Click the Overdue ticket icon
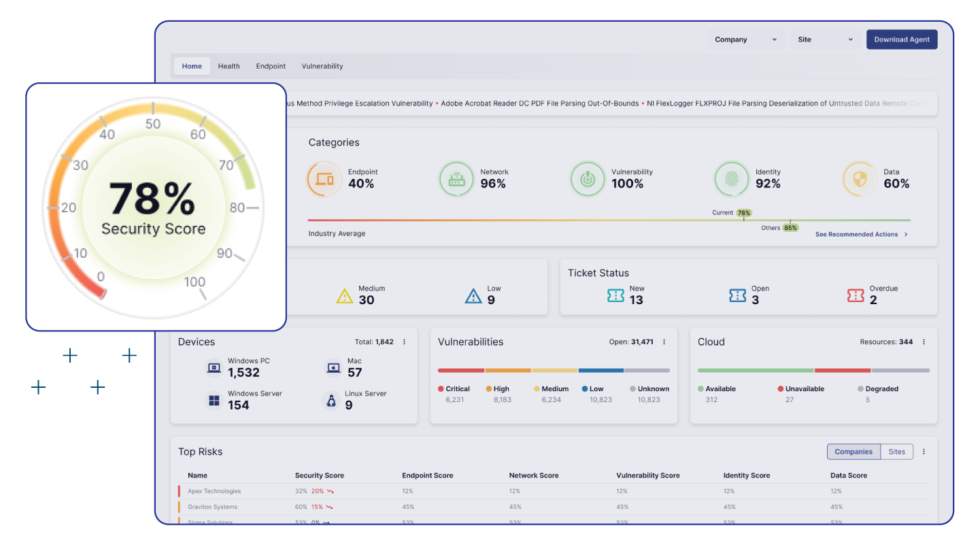Viewport: 980px width, 545px height. [856, 295]
